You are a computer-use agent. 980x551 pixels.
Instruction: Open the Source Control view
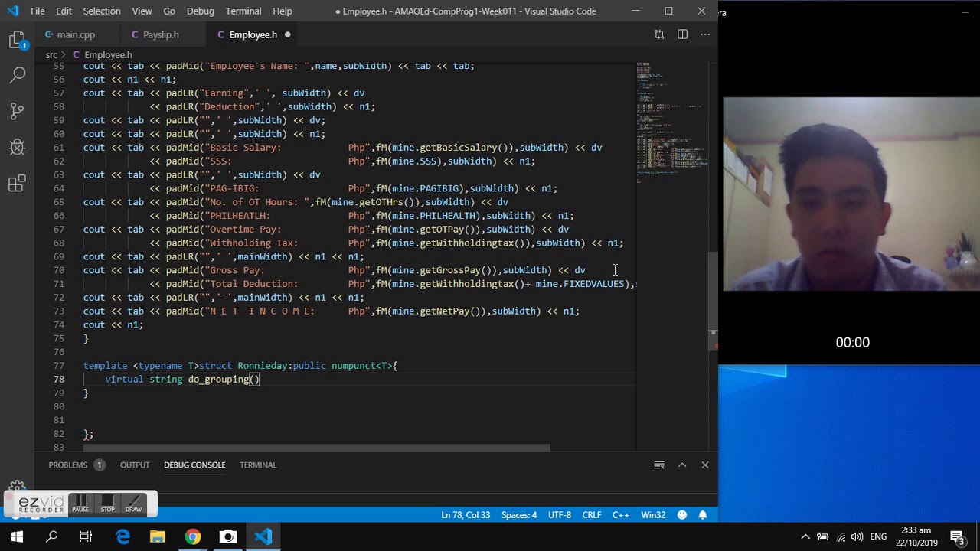pyautogui.click(x=17, y=111)
